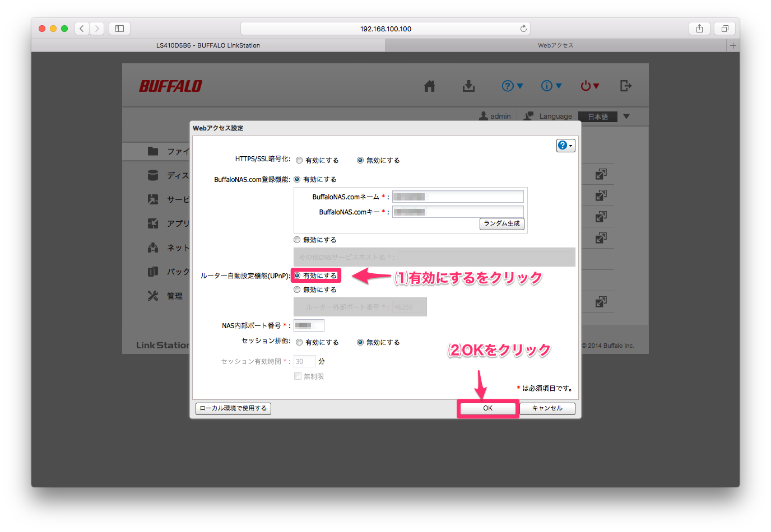Select the file sharing folder sidebar icon
Image resolution: width=771 pixels, height=532 pixels.
pyautogui.click(x=153, y=151)
